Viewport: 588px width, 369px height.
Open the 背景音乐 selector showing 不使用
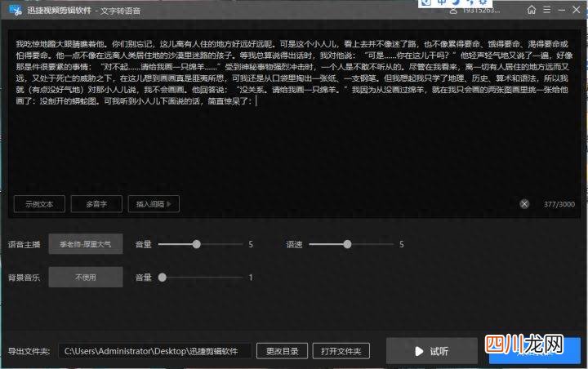(x=86, y=277)
